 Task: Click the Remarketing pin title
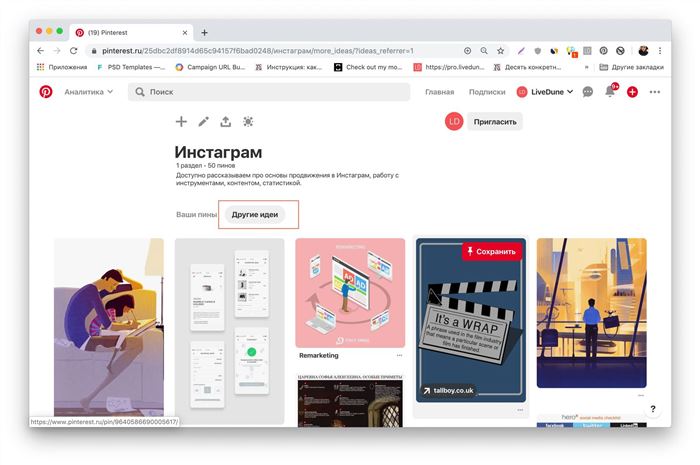(319, 356)
